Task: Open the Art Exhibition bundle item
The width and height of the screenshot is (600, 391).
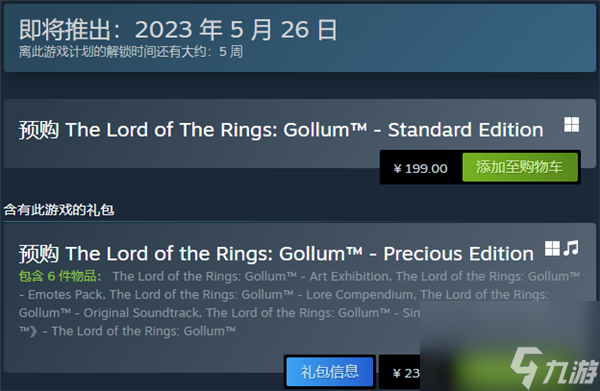Action: [x=251, y=276]
